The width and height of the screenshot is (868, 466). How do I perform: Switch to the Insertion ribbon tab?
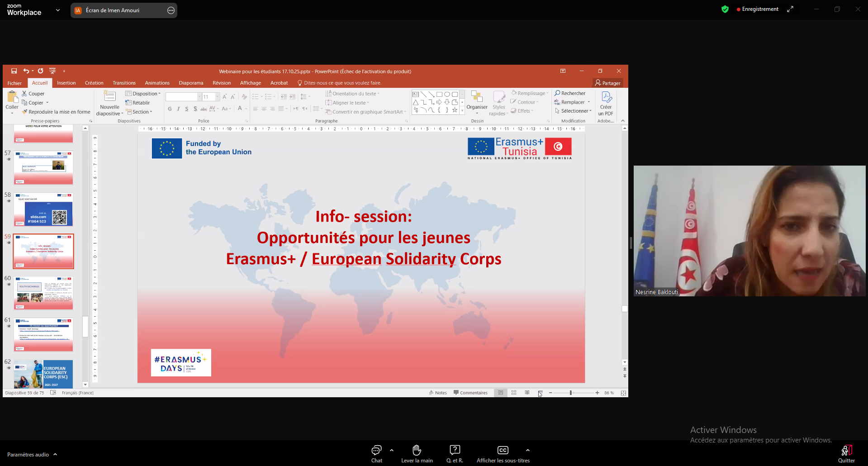point(66,83)
